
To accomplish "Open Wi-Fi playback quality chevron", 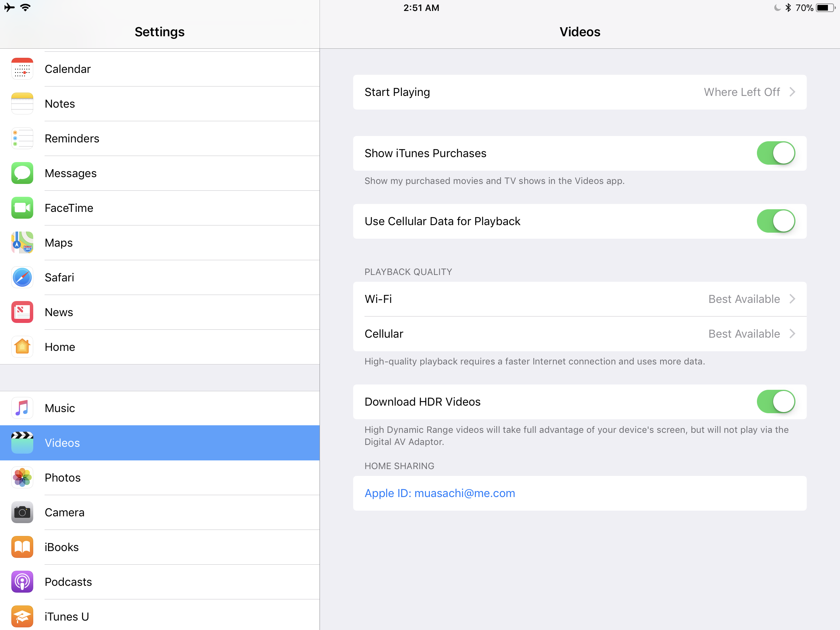I will point(792,299).
